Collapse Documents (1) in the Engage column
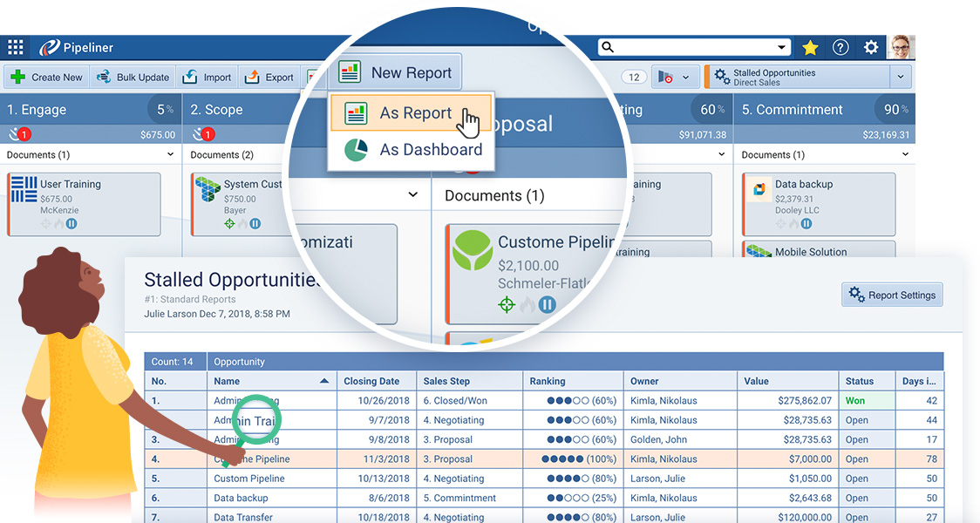Viewport: 980px width, 523px height. coord(171,154)
